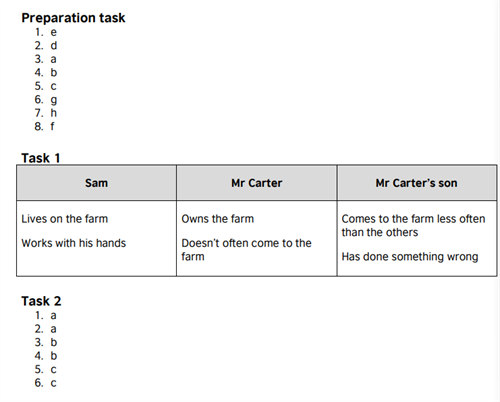
Task: Click the Mr Carter's son header
Action: [417, 183]
